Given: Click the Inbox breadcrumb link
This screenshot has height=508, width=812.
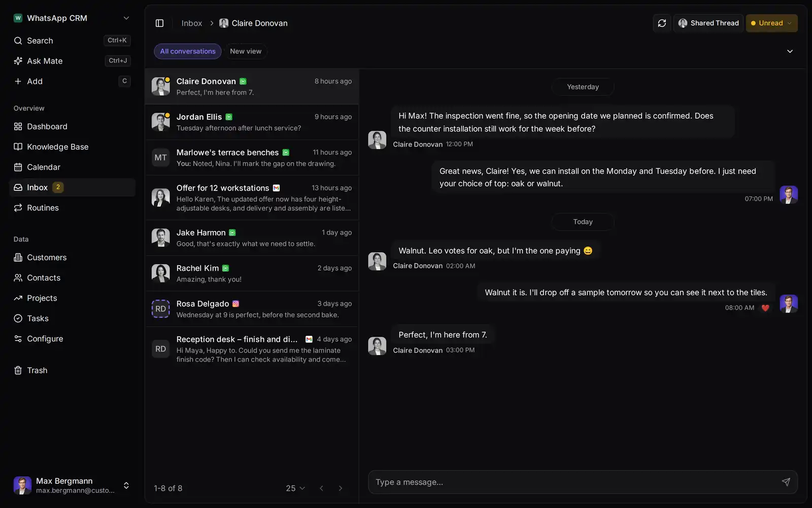Looking at the screenshot, I should pos(192,23).
